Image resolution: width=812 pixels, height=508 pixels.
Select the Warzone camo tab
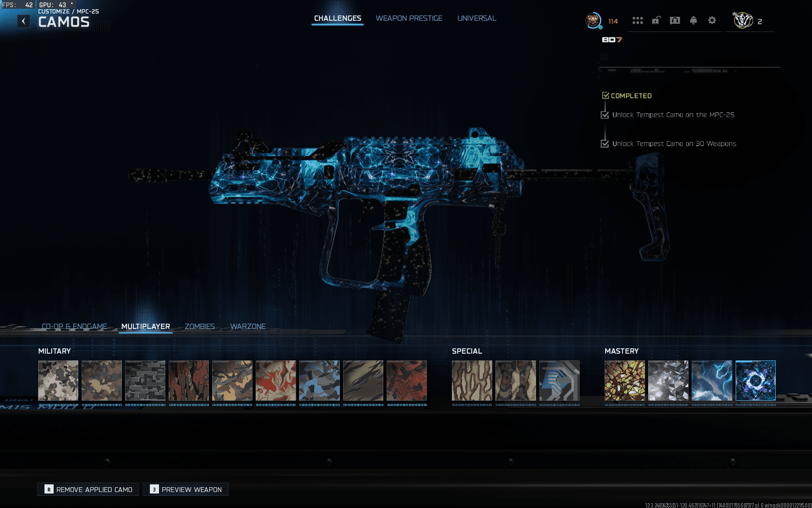(x=248, y=326)
